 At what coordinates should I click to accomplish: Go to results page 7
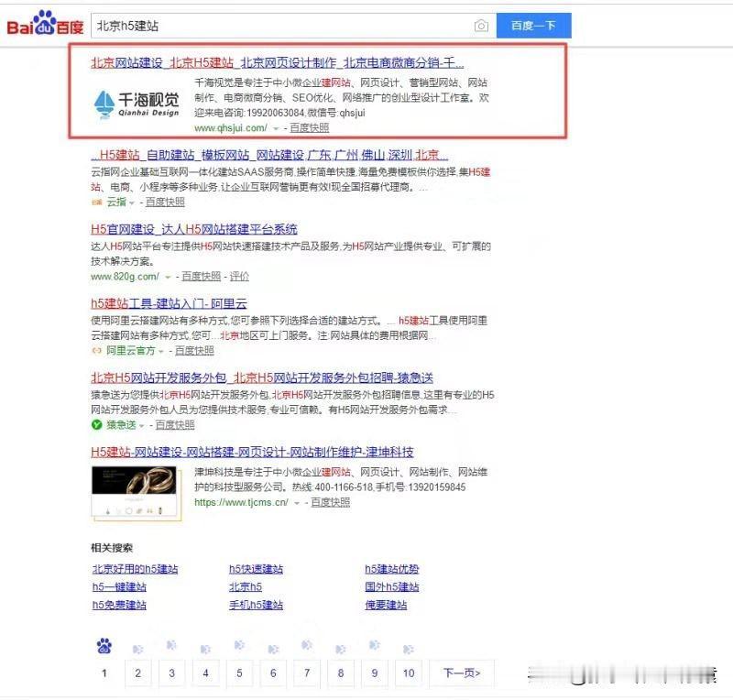(x=307, y=673)
